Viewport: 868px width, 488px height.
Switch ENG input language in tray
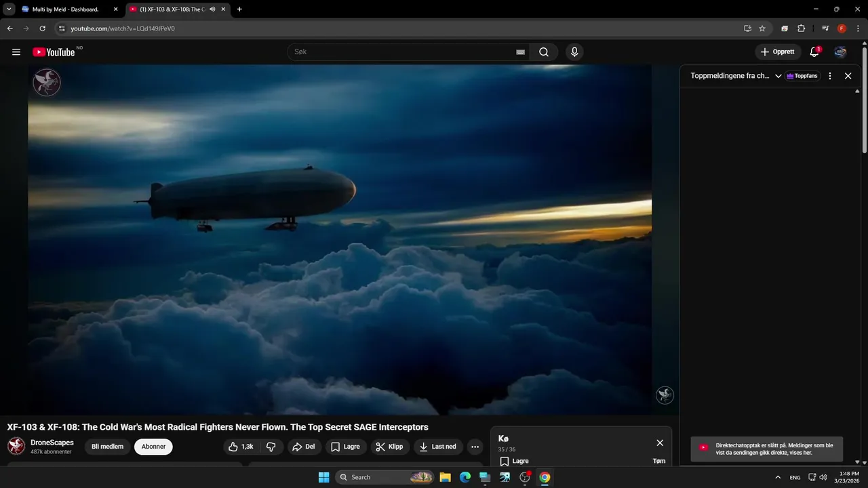(795, 477)
